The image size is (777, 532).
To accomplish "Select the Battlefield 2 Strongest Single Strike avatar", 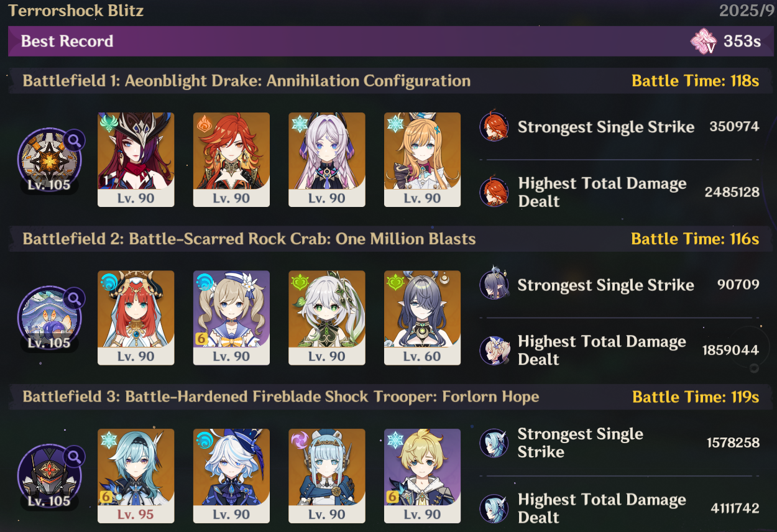I will click(x=494, y=285).
